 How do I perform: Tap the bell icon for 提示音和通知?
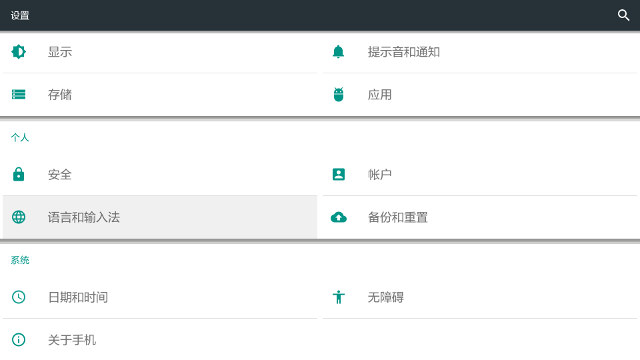[338, 52]
